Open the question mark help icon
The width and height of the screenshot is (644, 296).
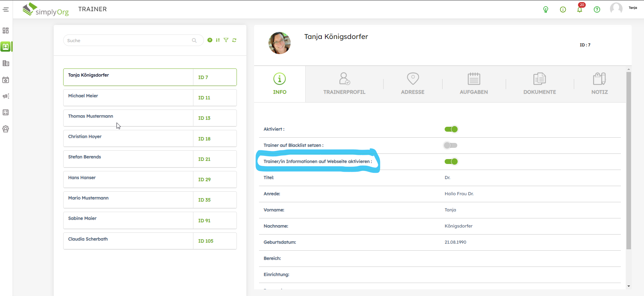pyautogui.click(x=597, y=9)
